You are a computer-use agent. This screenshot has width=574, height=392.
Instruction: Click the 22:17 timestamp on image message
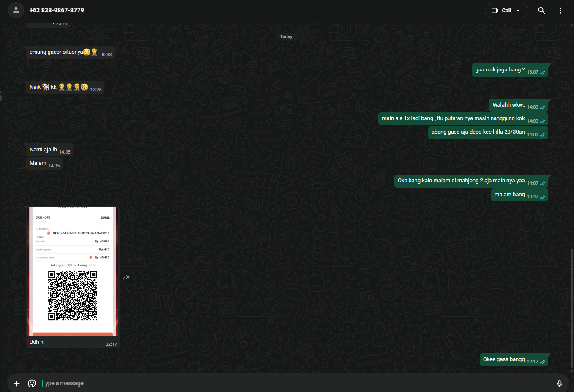coord(111,344)
